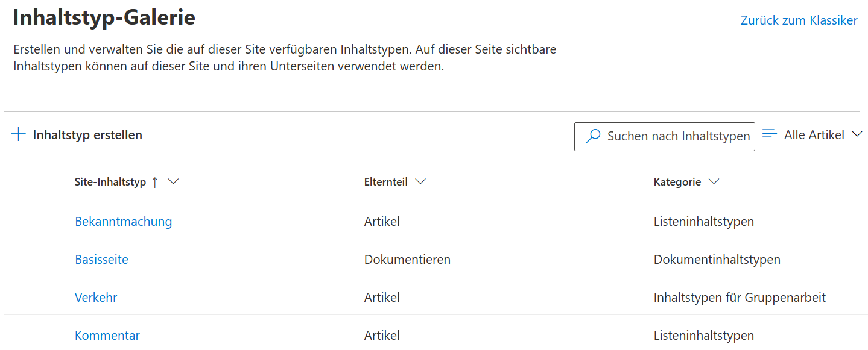Image resolution: width=868 pixels, height=350 pixels.
Task: Follow the Zurück zum Klassiker link
Action: pyautogui.click(x=799, y=20)
